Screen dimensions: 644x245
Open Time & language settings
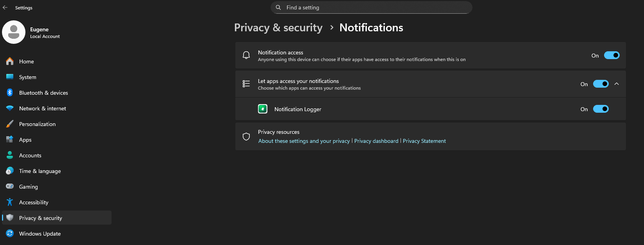40,171
